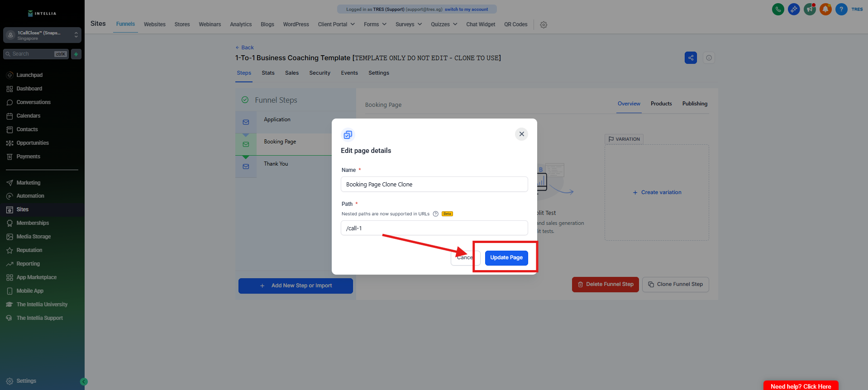Open the Chat Widget tab
This screenshot has height=390, width=868.
click(481, 24)
